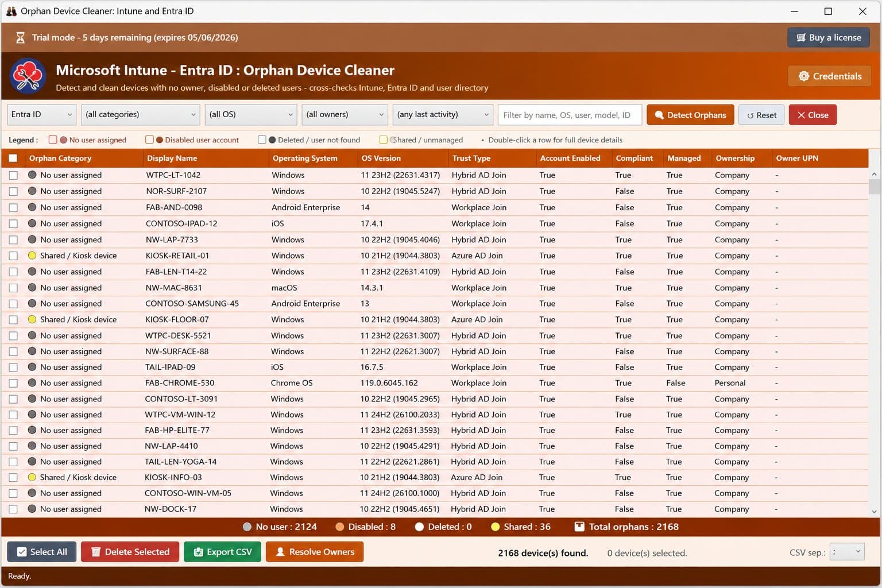Image resolution: width=882 pixels, height=588 pixels.
Task: Toggle the Shared / unmanaged legend checkbox
Action: [x=384, y=140]
